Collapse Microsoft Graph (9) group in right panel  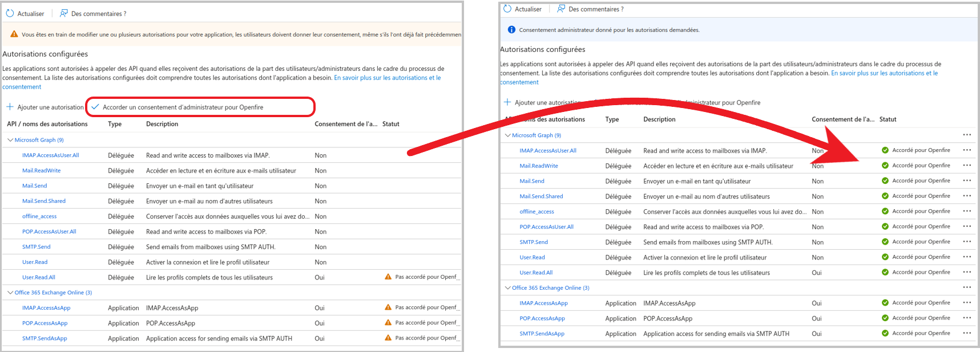pos(508,135)
